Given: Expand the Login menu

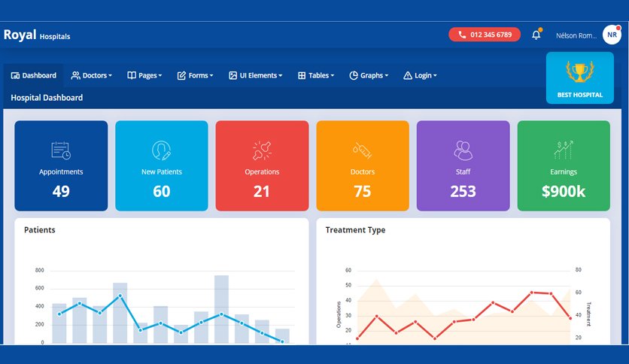Looking at the screenshot, I should pos(420,75).
